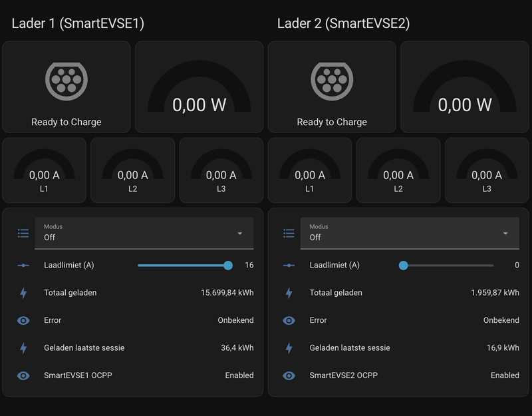Click the list icon beside Lader 2 Modus
The height and width of the screenshot is (416, 532).
(x=289, y=234)
